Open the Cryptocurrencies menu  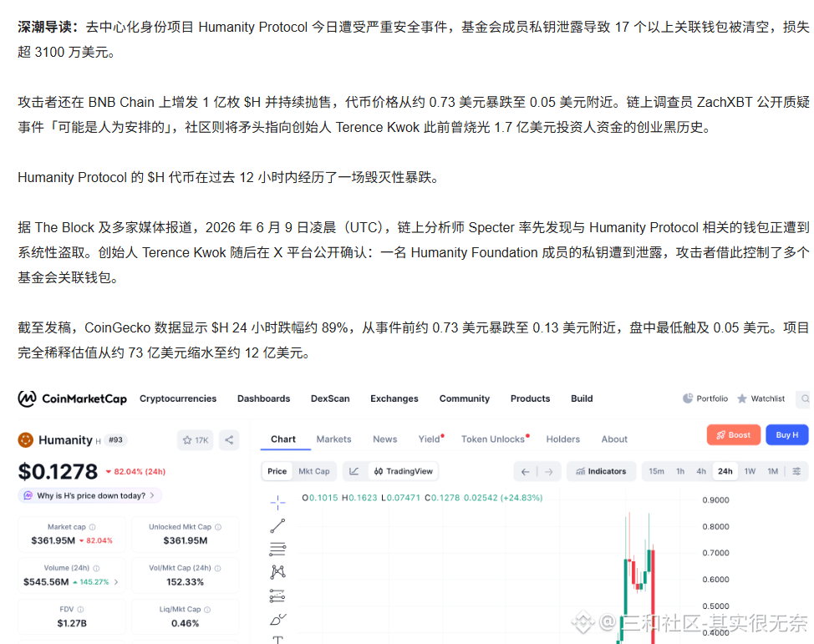tap(177, 398)
